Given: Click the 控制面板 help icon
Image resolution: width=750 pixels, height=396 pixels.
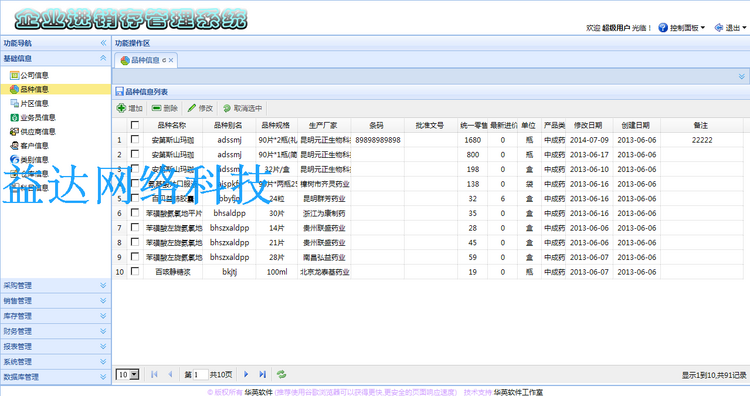Looking at the screenshot, I should click(x=663, y=28).
